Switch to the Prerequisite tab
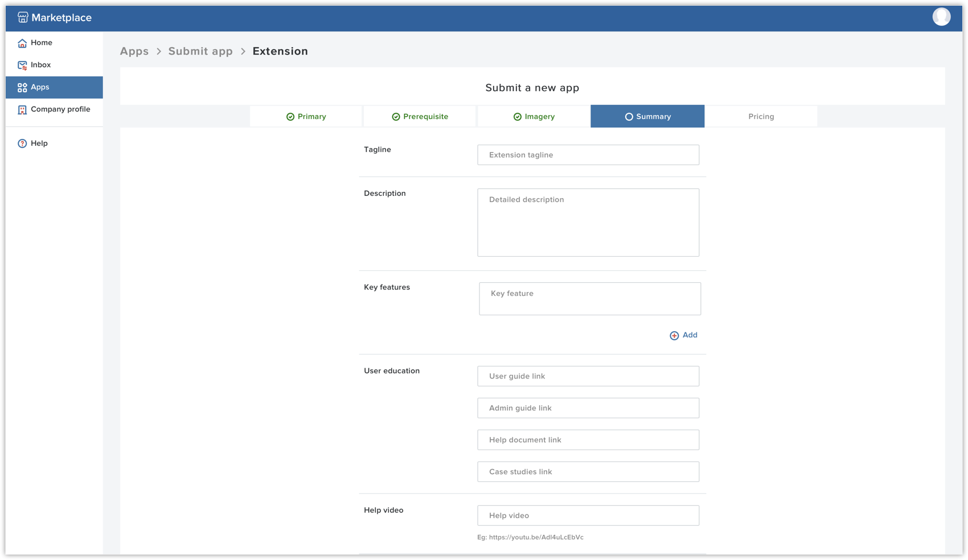The height and width of the screenshot is (560, 968). [x=420, y=116]
